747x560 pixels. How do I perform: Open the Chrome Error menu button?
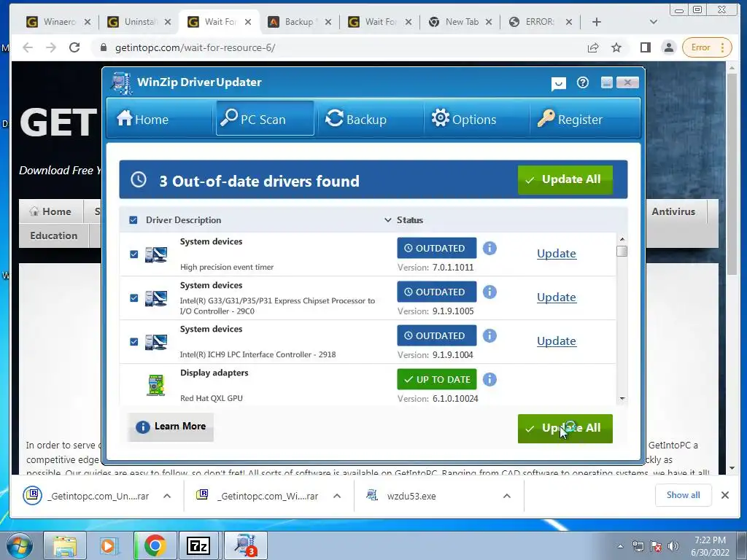point(707,47)
